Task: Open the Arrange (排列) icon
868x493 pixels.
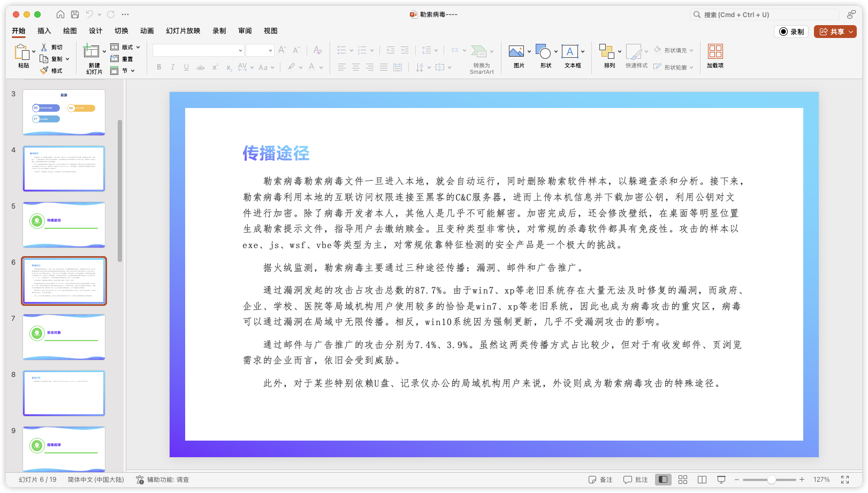Action: click(606, 52)
